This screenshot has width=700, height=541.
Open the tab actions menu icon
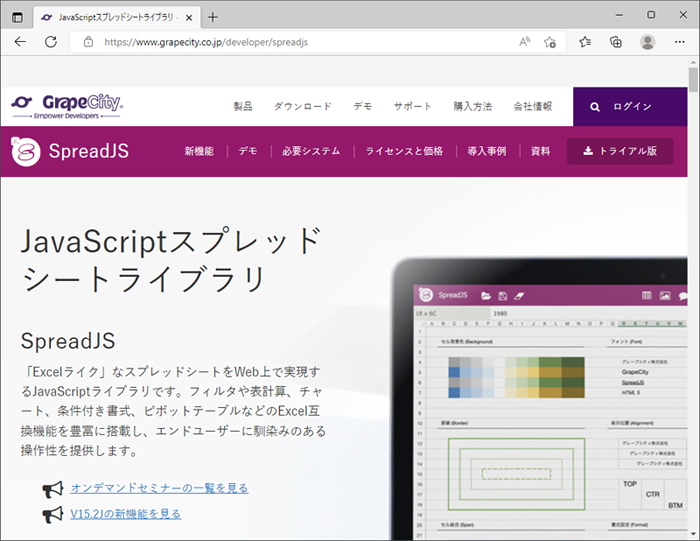coord(17,17)
